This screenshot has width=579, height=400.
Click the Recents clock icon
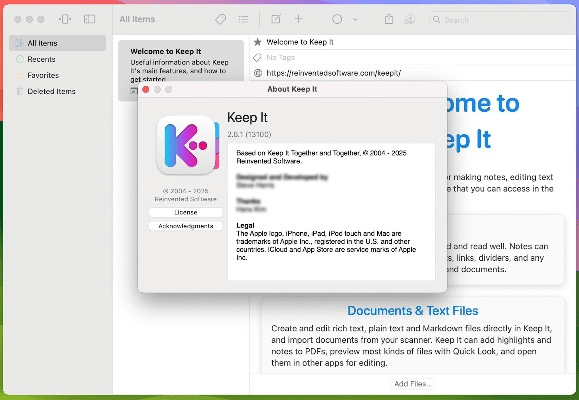click(20, 59)
